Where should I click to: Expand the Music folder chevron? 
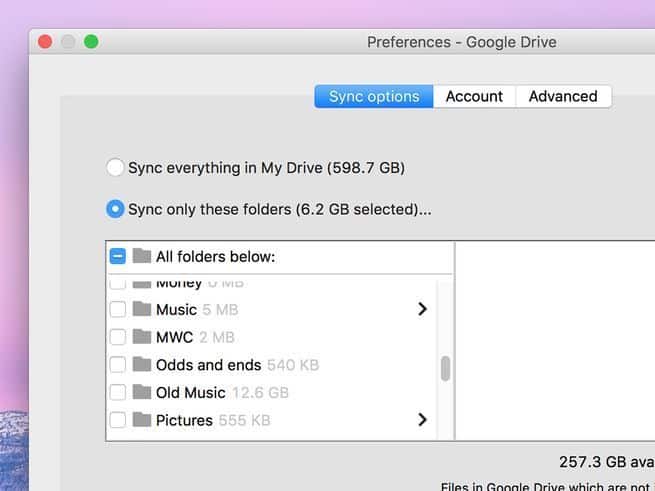pyautogui.click(x=422, y=309)
